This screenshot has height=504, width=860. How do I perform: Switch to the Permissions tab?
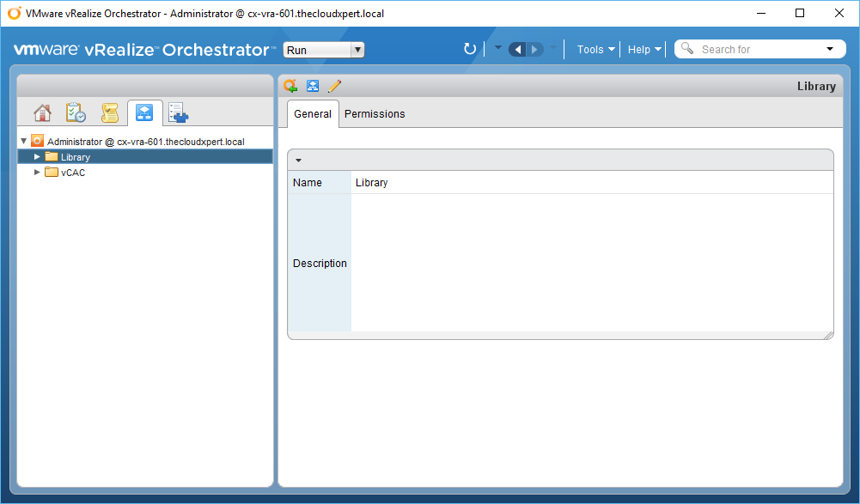(x=375, y=114)
